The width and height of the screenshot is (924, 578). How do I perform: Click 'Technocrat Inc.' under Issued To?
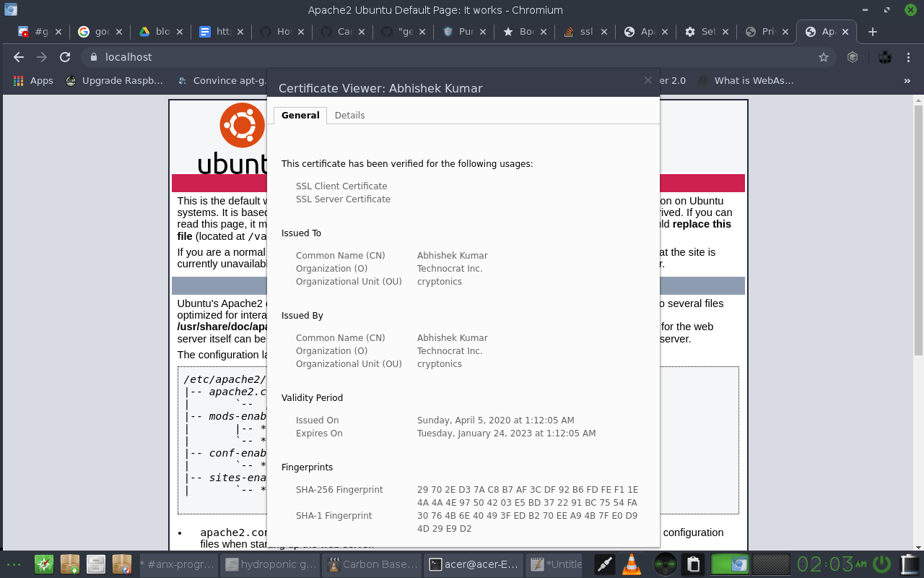(450, 269)
